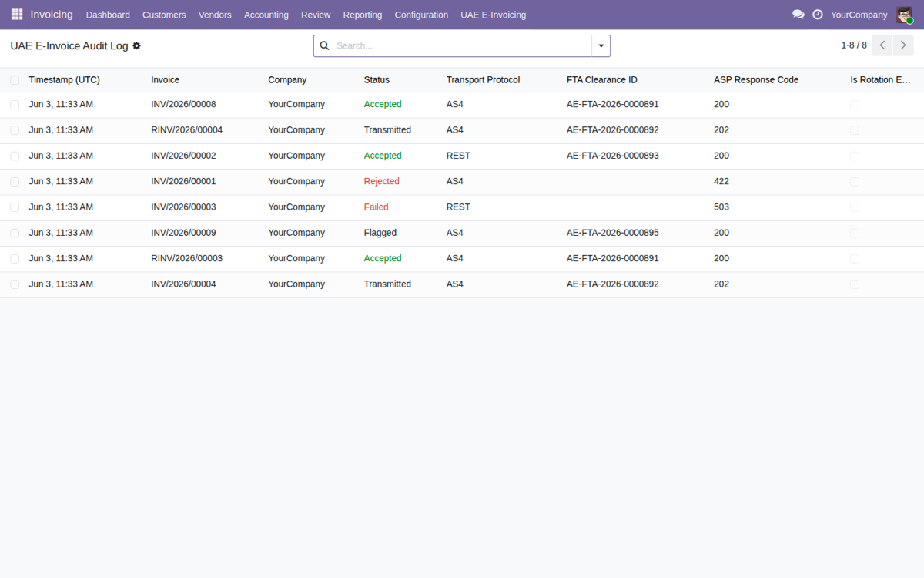Check row for RINV/2026/00004
Image resolution: width=924 pixels, height=578 pixels.
pyautogui.click(x=15, y=130)
